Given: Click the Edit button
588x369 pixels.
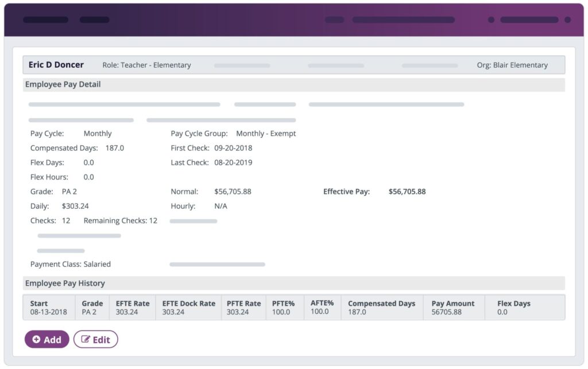Looking at the screenshot, I should (x=95, y=339).
